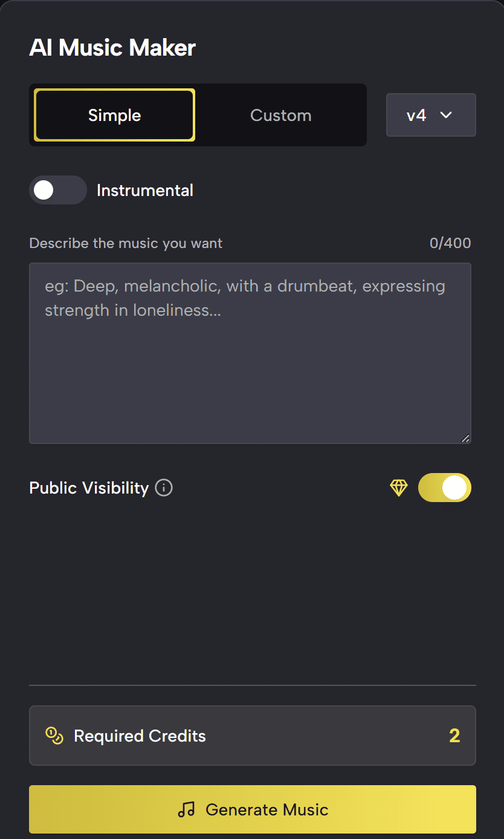Click the credits amount number 2

pyautogui.click(x=454, y=736)
